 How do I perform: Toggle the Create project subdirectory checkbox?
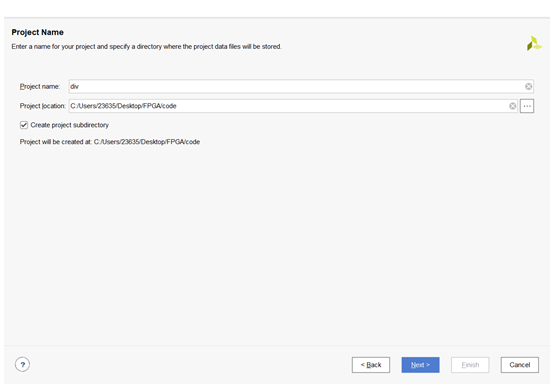pyautogui.click(x=24, y=125)
